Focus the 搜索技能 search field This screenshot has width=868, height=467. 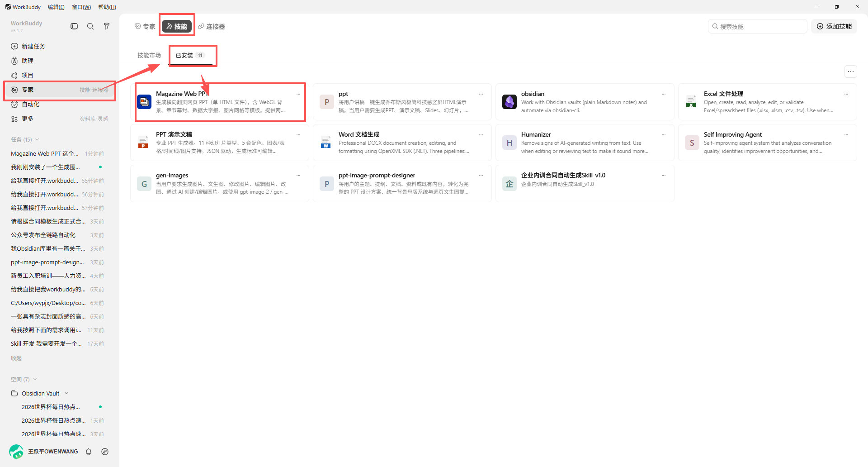[x=758, y=26]
